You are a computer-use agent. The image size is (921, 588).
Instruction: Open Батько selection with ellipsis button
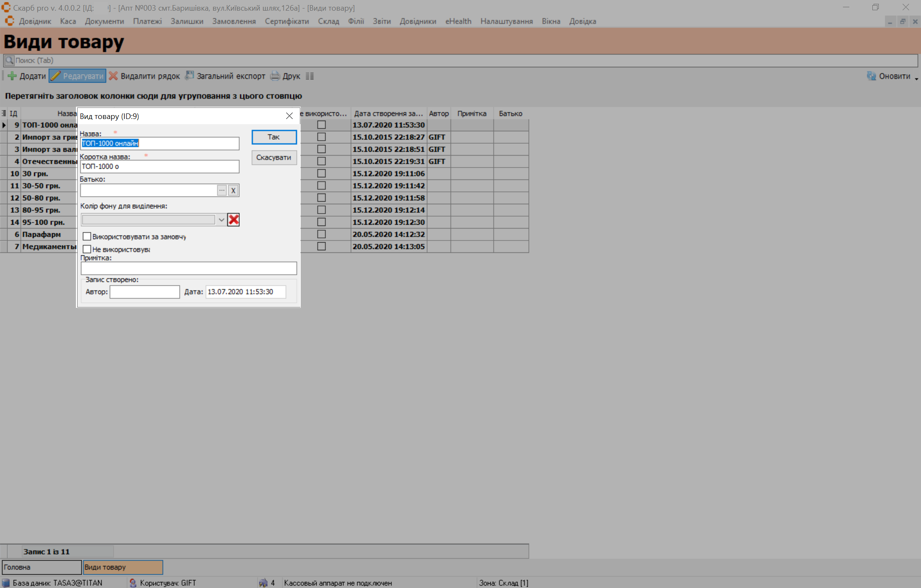(222, 191)
